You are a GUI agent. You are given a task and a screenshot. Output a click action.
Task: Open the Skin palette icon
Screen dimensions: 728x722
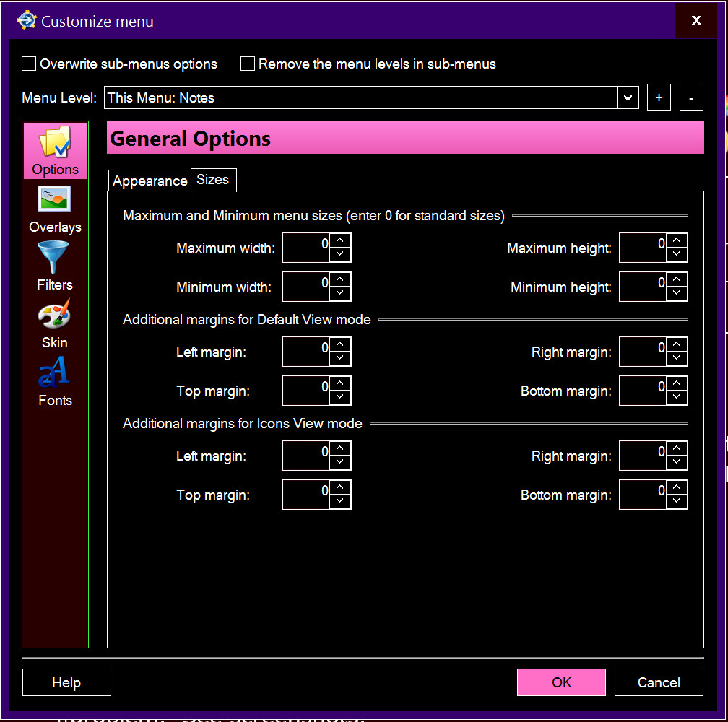(55, 316)
